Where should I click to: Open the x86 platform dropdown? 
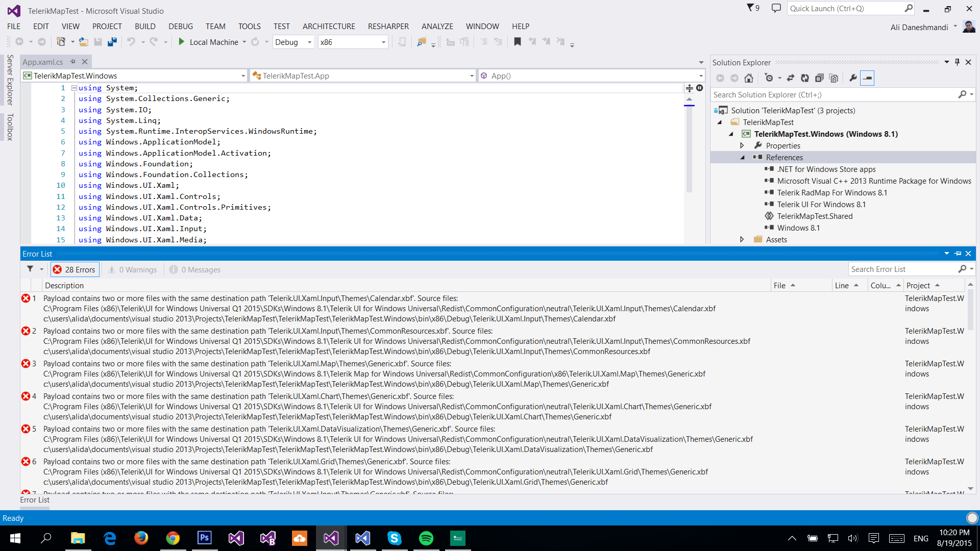pyautogui.click(x=353, y=42)
